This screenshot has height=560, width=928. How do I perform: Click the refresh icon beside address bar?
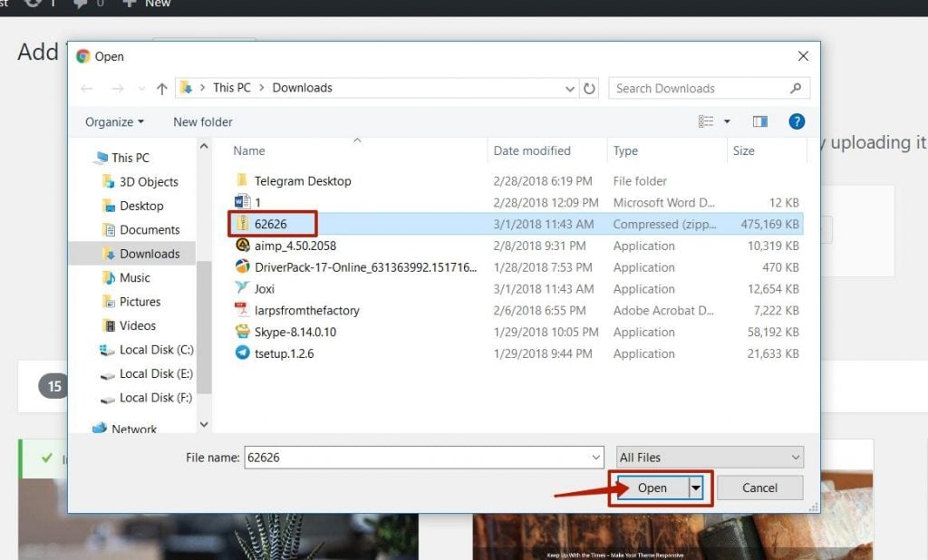[x=590, y=89]
